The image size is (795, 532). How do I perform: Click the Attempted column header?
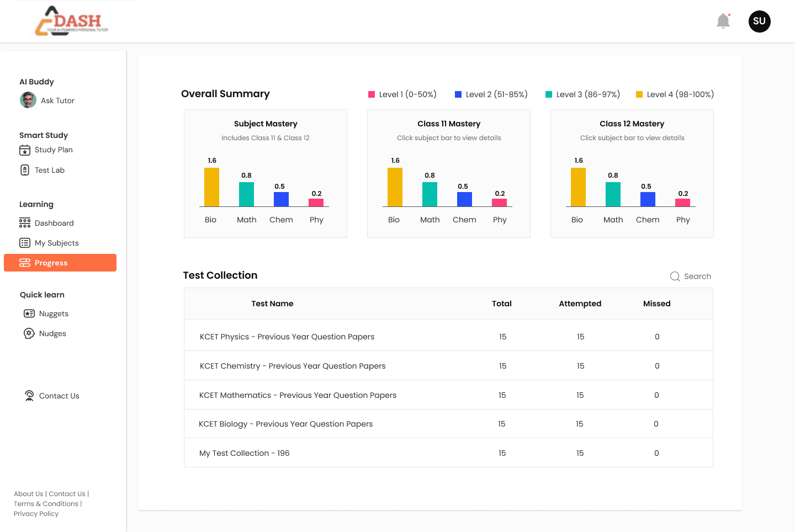tap(580, 304)
